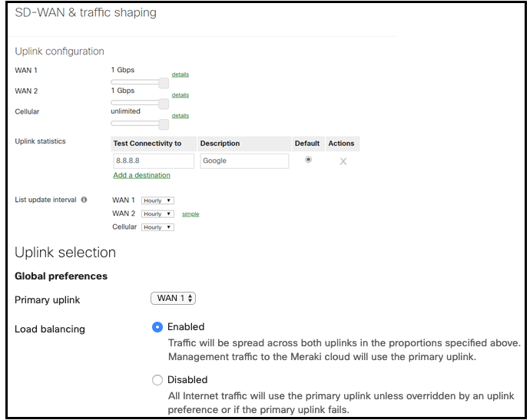Click the Google description field
Image resolution: width=530 pixels, height=420 pixels.
tap(244, 161)
